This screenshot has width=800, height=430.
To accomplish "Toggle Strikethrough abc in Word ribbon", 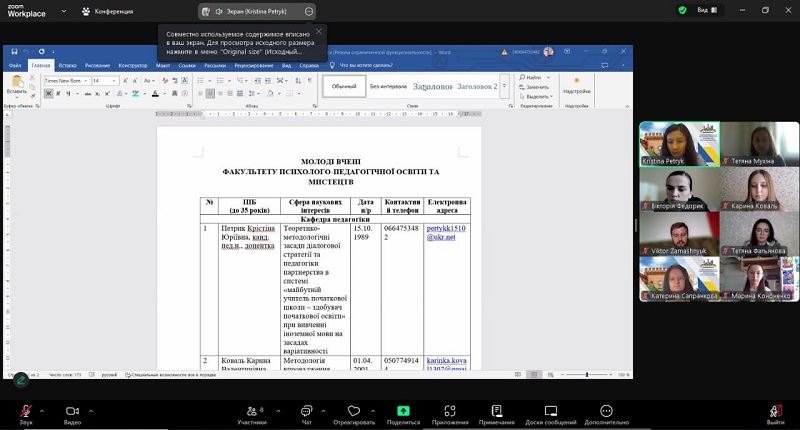I will tap(88, 94).
